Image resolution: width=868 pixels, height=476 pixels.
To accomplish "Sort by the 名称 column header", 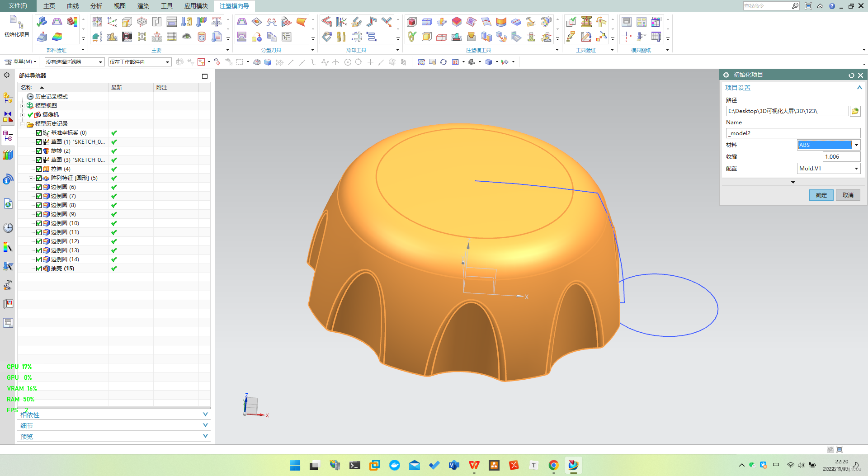I will pos(62,88).
